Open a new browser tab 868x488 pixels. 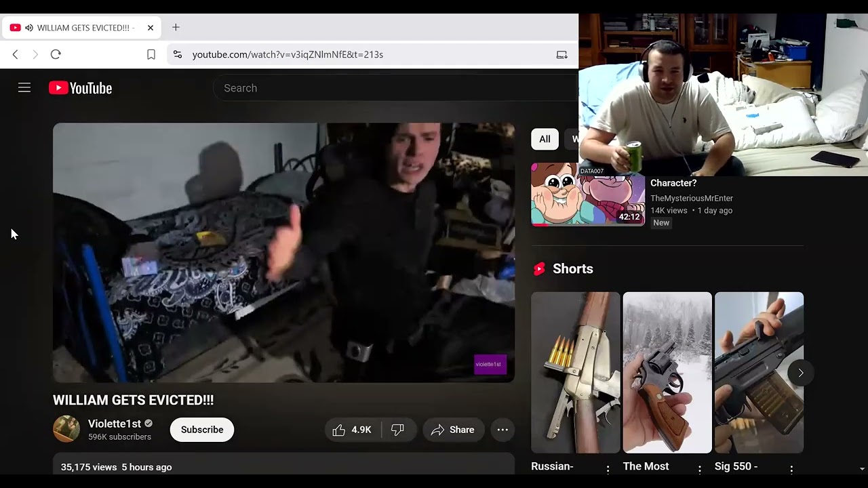[176, 27]
